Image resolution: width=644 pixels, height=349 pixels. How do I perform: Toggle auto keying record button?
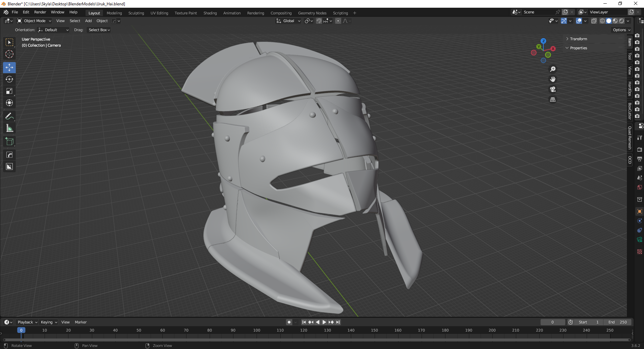pos(289,322)
